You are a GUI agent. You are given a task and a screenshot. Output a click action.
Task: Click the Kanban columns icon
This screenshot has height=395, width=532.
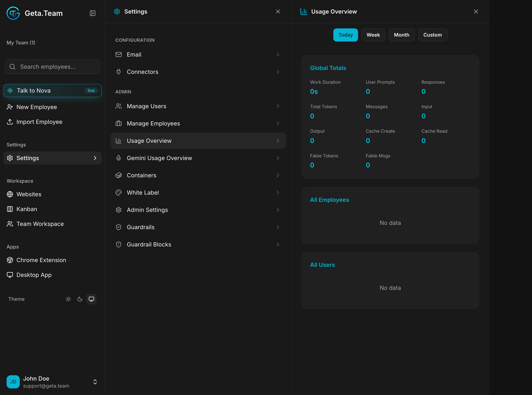(x=10, y=209)
